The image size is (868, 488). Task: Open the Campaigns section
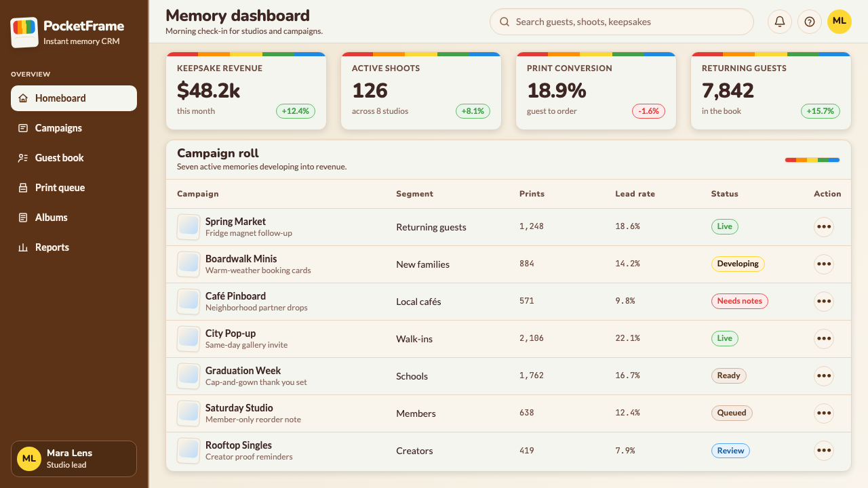click(x=74, y=128)
